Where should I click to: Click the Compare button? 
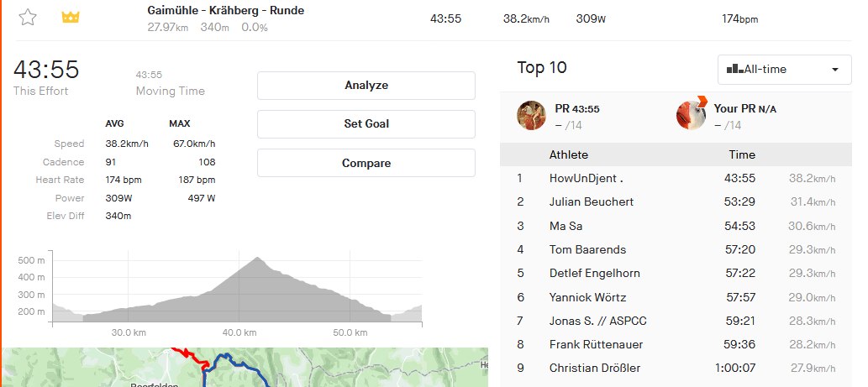click(x=366, y=163)
